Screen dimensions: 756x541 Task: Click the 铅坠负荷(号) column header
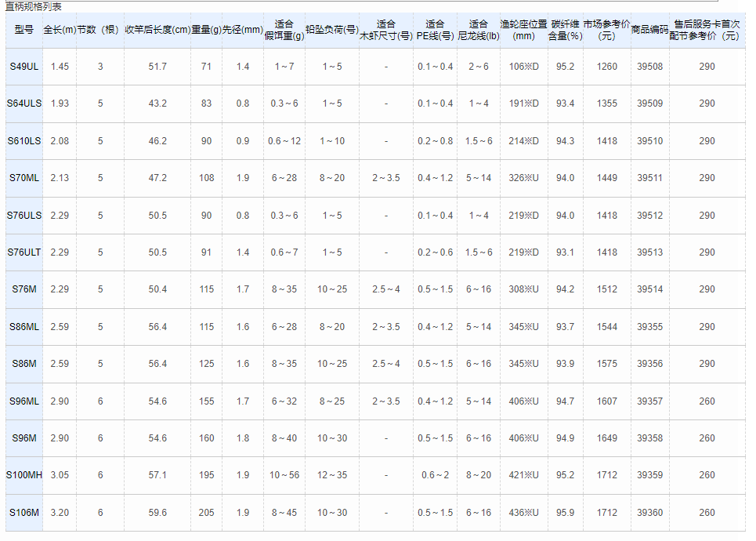click(332, 30)
